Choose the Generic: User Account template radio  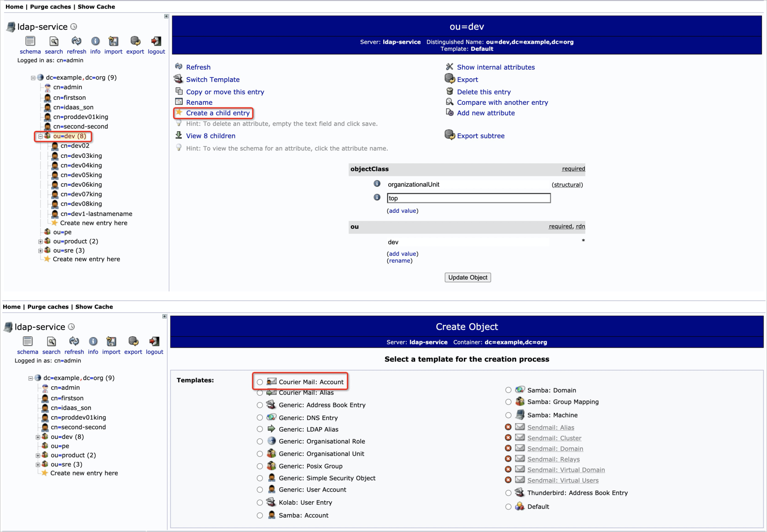pos(260,490)
